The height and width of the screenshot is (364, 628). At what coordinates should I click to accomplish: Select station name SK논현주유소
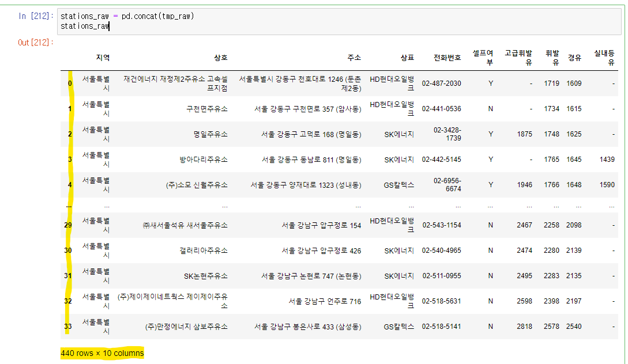coord(206,276)
